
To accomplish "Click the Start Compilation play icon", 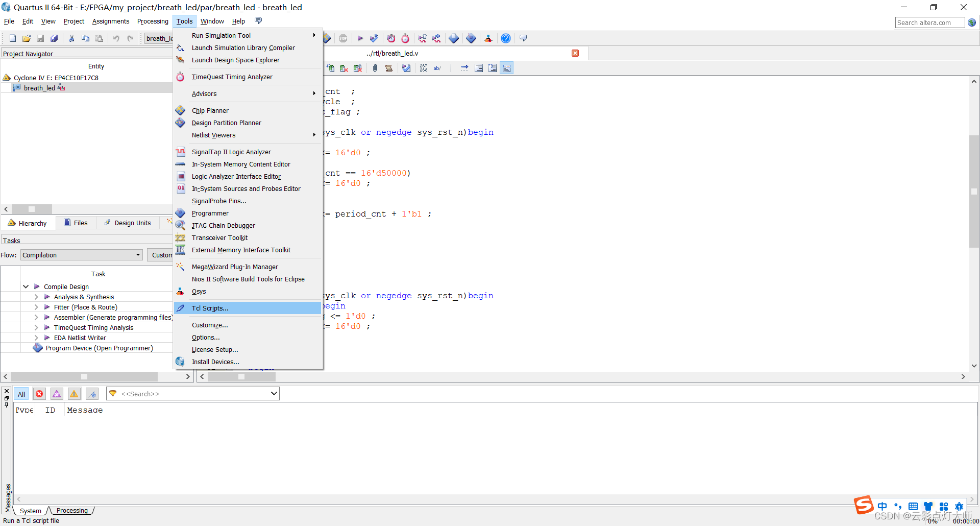I will point(360,38).
